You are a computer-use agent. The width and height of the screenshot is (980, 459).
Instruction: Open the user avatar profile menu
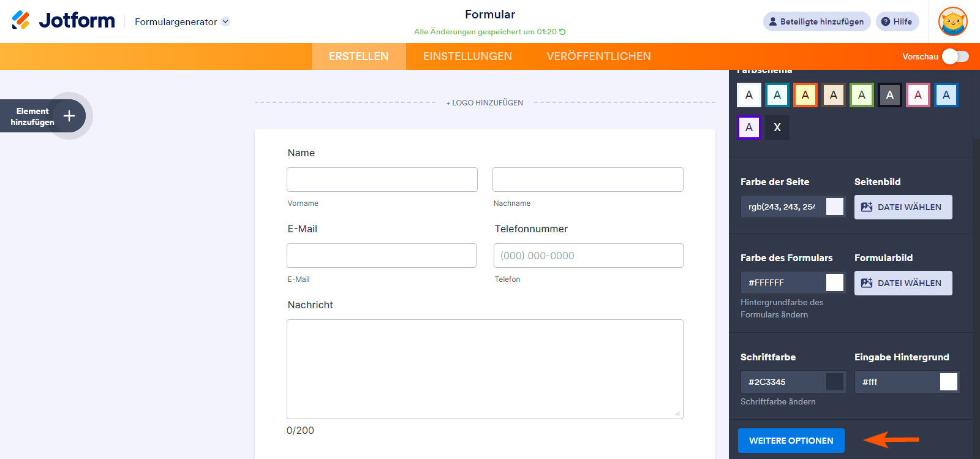(x=952, y=21)
